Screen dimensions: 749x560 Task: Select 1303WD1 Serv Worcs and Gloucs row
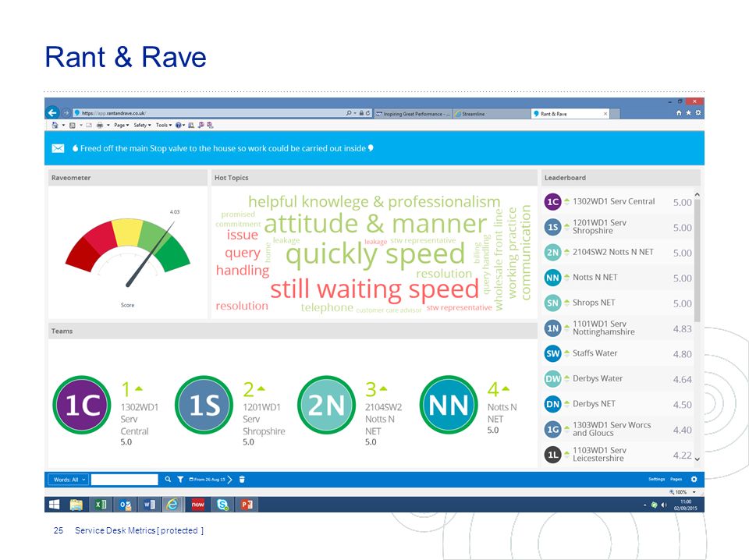tap(618, 430)
